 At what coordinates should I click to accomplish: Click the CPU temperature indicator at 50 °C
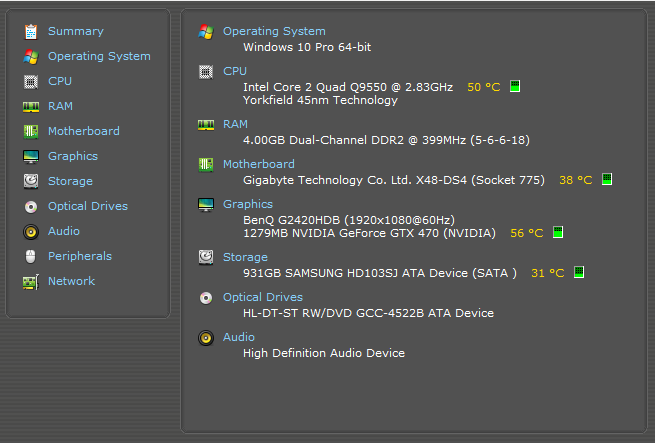483,87
